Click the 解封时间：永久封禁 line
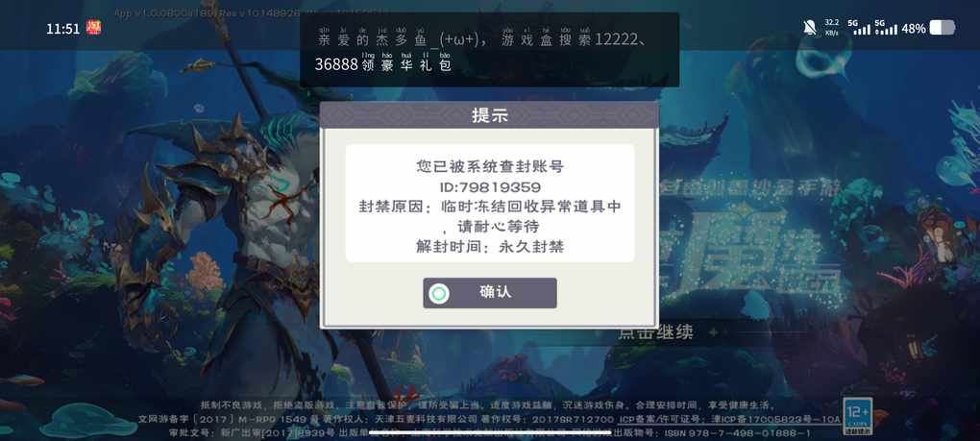The width and height of the screenshot is (980, 441). [490, 246]
